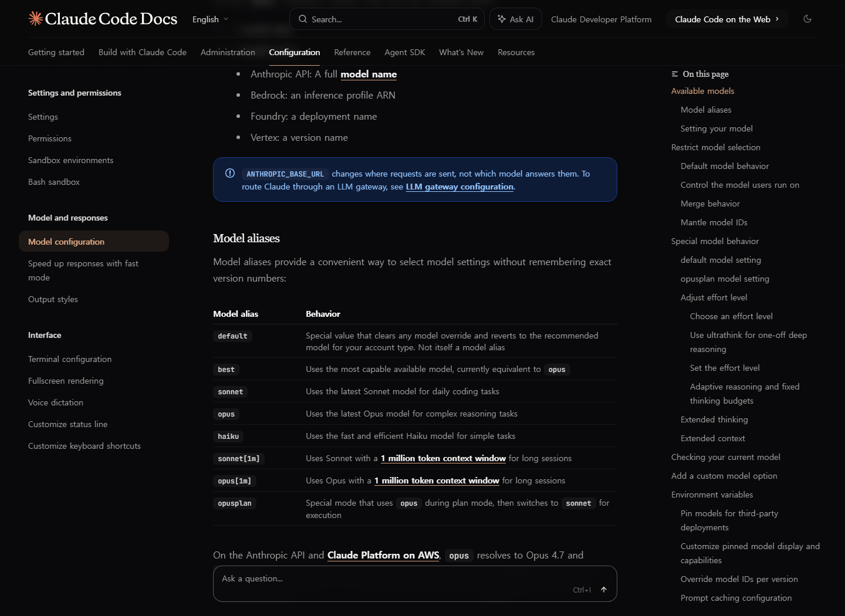This screenshot has width=845, height=616.
Task: Open 1 million token context window link in opus[1m] row
Action: [437, 480]
